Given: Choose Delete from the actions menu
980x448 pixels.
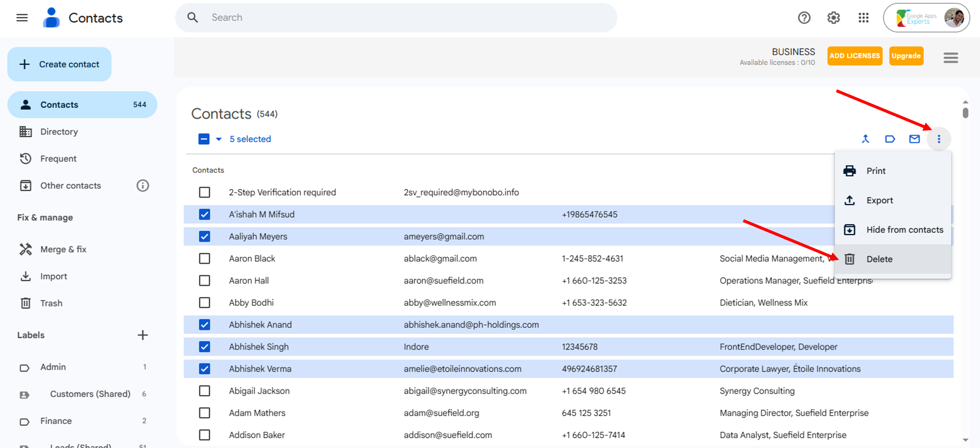Looking at the screenshot, I should 879,259.
